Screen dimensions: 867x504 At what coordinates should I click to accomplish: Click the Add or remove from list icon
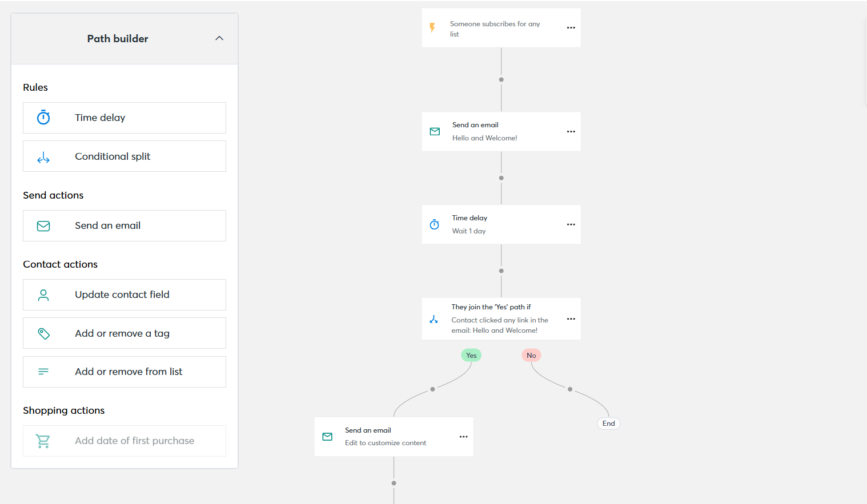coord(43,372)
